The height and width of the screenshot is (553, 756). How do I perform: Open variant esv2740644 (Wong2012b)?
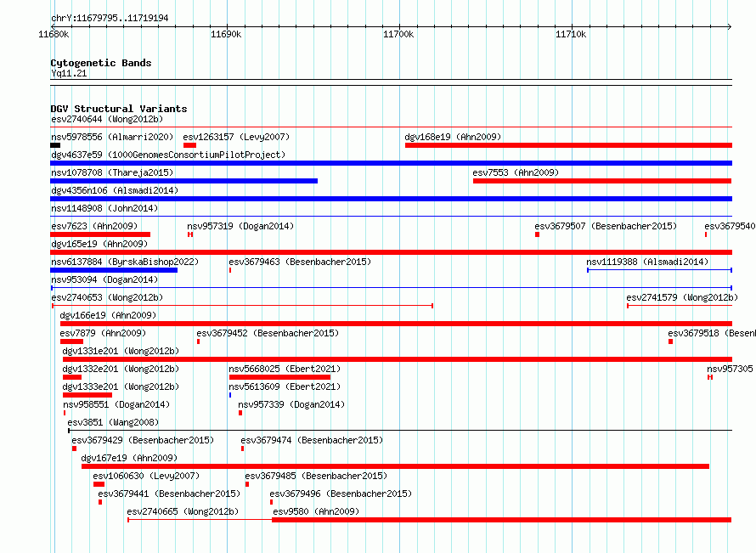pyautogui.click(x=107, y=119)
